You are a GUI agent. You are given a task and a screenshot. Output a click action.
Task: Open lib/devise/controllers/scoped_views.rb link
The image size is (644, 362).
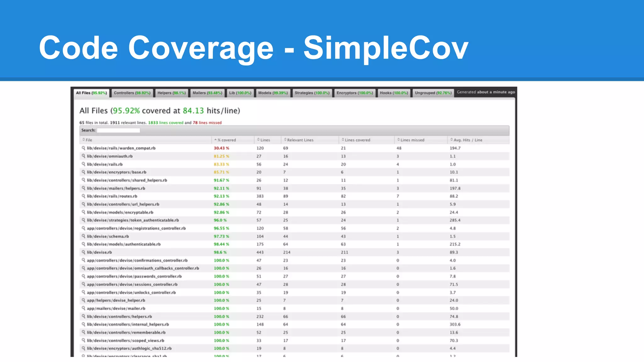[125, 341]
